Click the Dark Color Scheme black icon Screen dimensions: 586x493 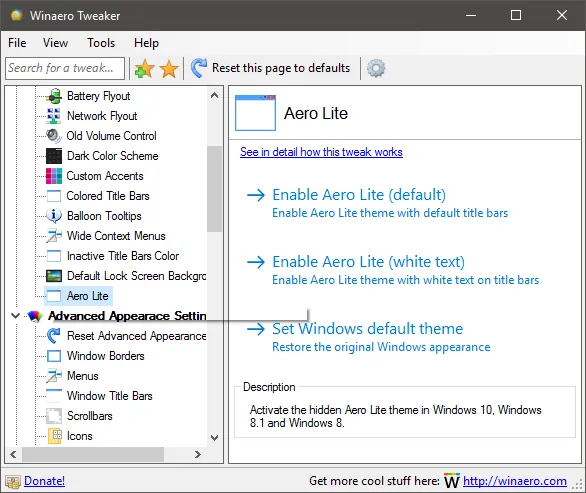(x=54, y=156)
